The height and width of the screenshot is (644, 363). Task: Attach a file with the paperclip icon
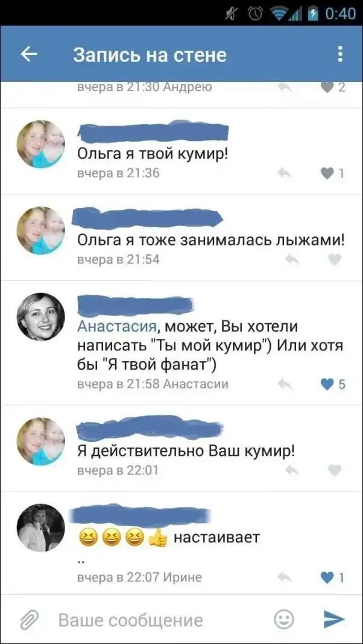tap(29, 619)
